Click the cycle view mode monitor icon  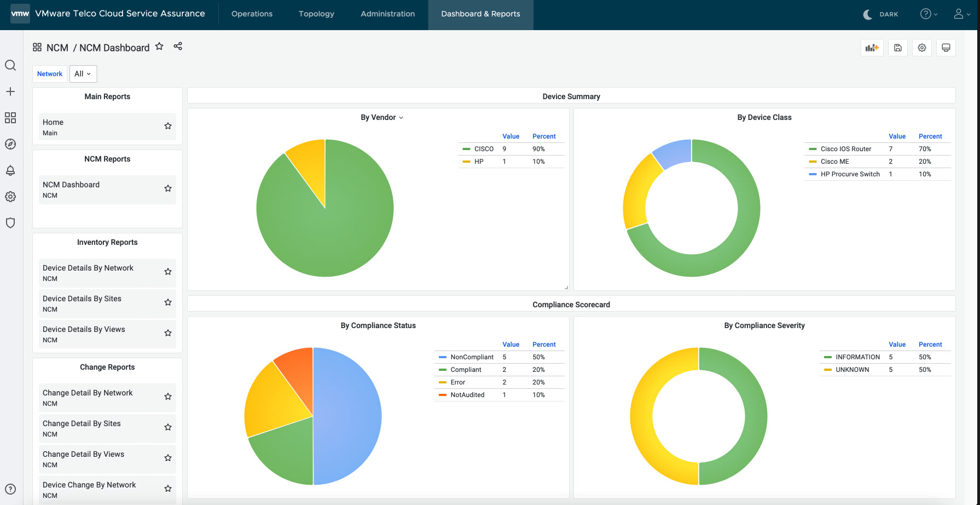tap(946, 48)
